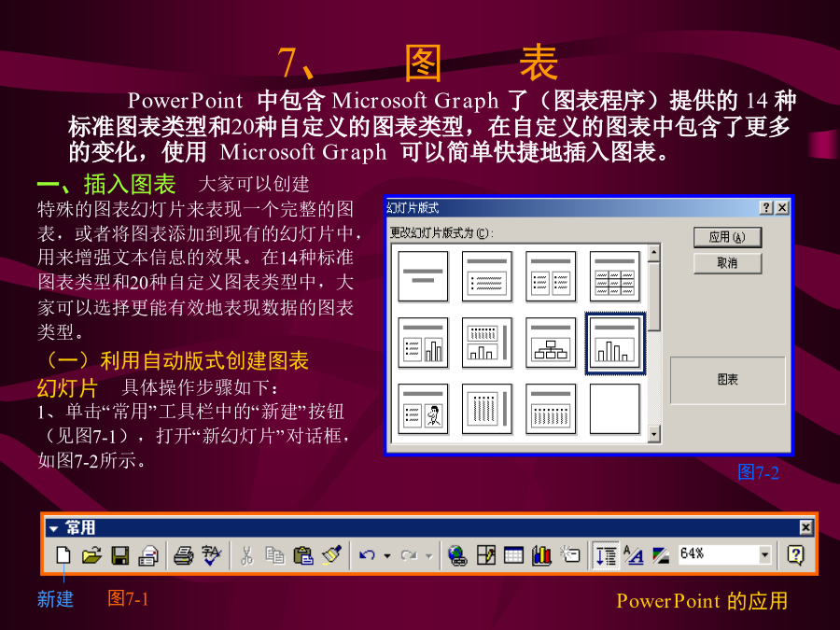Click the New Slide icon
Screen dimensions: 840x630
[x=570, y=553]
